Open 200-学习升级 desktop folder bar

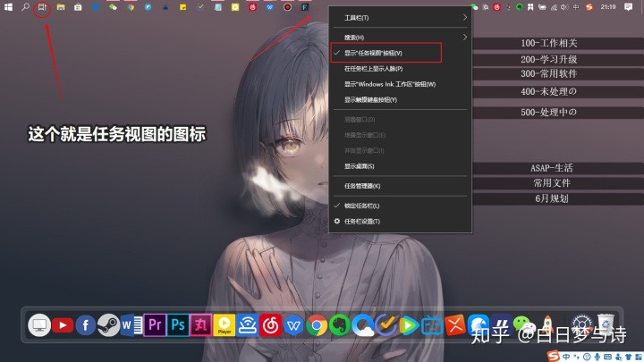click(x=558, y=60)
